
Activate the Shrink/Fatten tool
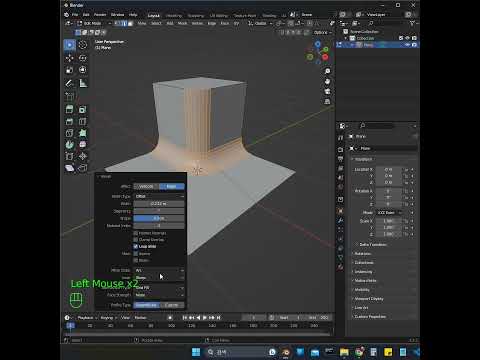pyautogui.click(x=83, y=156)
